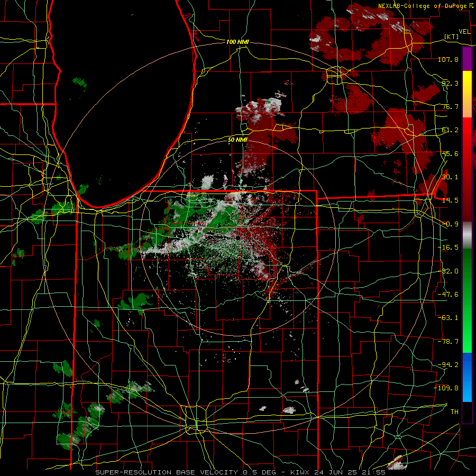Select the black TH segment of color bar
The height and width of the screenshot is (476, 476).
(x=467, y=412)
